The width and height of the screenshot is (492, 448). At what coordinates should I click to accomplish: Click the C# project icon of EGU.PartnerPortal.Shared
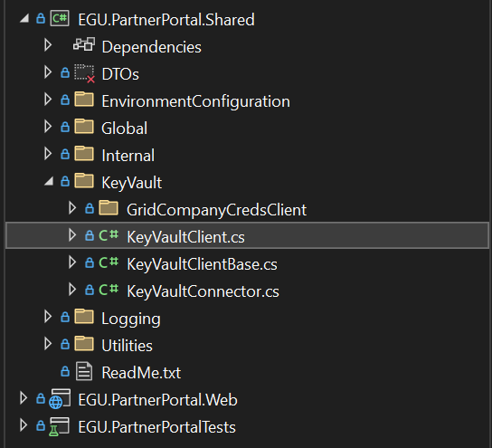point(60,18)
